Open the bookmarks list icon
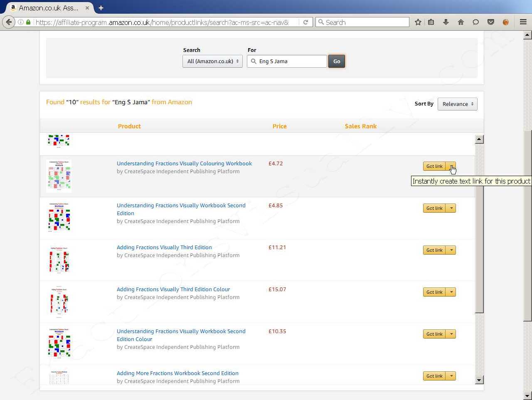Image resolution: width=532 pixels, height=400 pixels. point(431,22)
